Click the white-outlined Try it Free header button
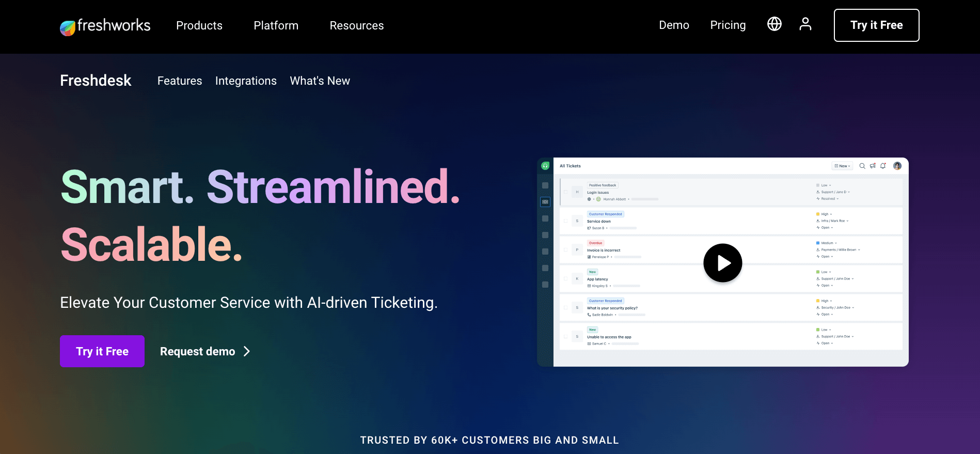The image size is (980, 454). coord(877,25)
